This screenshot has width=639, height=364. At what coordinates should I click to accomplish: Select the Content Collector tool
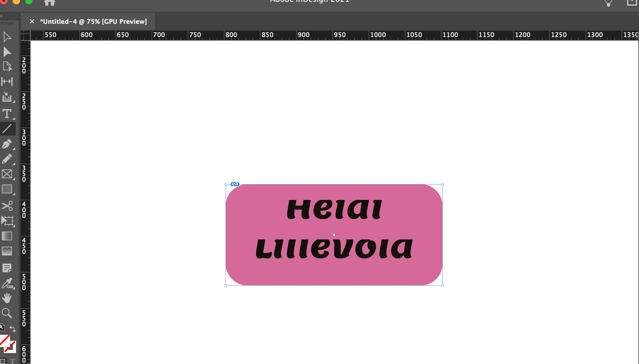click(x=7, y=97)
